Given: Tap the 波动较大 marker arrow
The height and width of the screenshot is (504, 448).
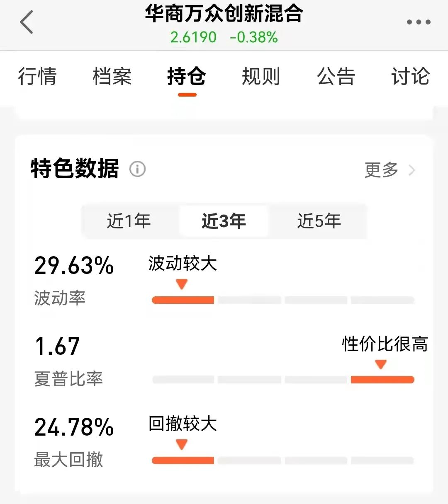Looking at the screenshot, I should pos(181,283).
